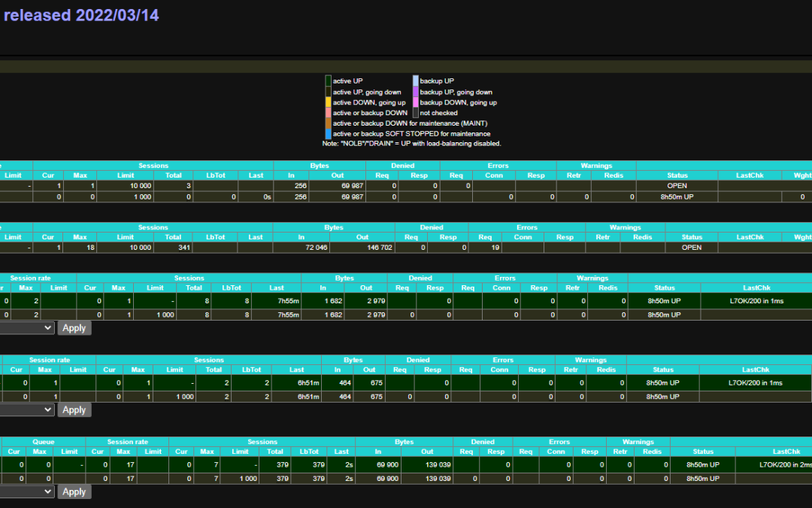Click the 'active UP' legend color box
812x508 pixels.
point(328,81)
